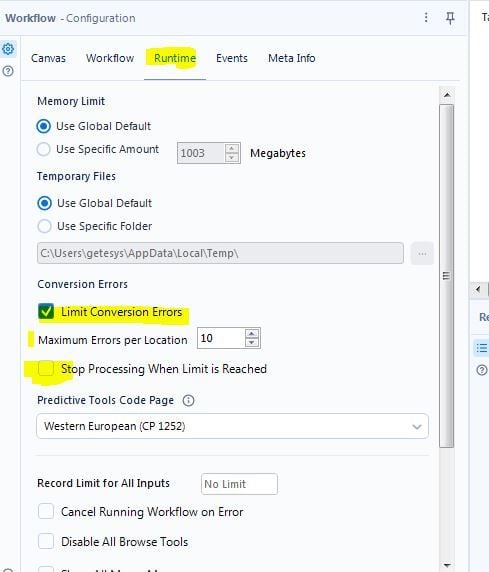Click the scrollbar down arrow
The height and width of the screenshot is (572, 489).
[x=447, y=565]
